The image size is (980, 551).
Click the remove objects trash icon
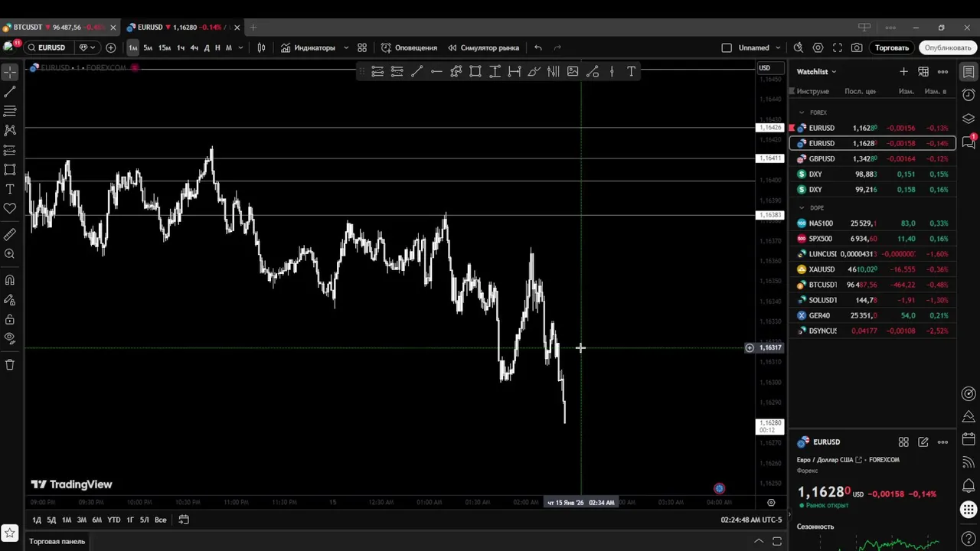pyautogui.click(x=10, y=365)
